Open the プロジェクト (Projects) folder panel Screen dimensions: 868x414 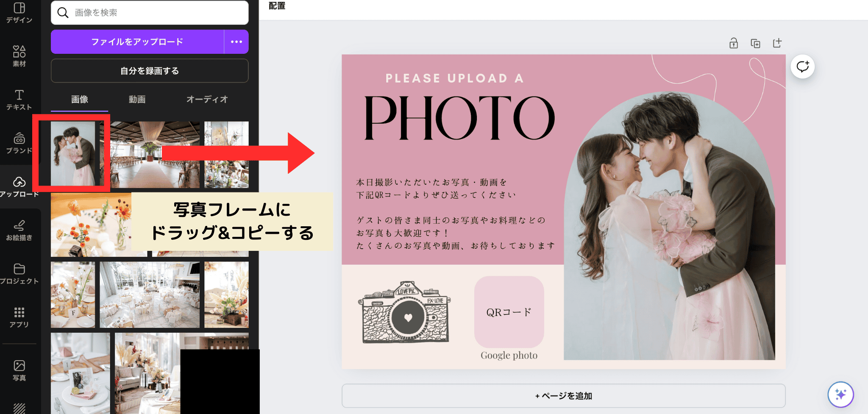19,274
